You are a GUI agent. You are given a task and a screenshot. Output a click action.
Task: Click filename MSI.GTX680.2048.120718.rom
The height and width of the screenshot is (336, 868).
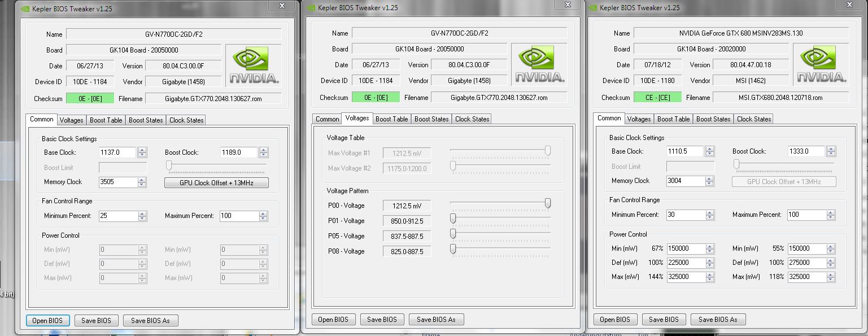[x=780, y=98]
